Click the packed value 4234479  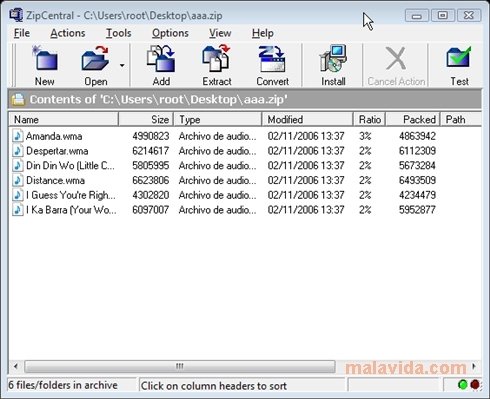pos(417,195)
